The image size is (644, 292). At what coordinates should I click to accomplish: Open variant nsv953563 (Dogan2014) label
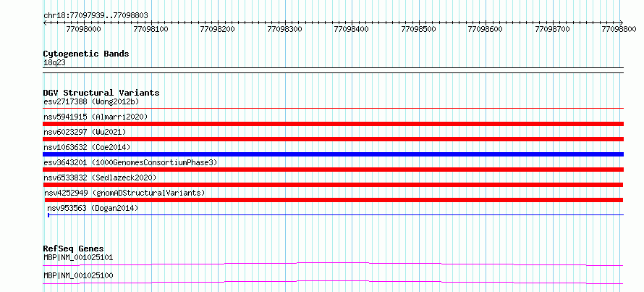93,208
